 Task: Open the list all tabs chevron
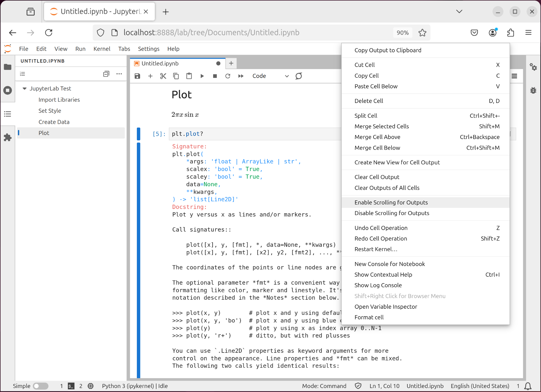pos(459,11)
